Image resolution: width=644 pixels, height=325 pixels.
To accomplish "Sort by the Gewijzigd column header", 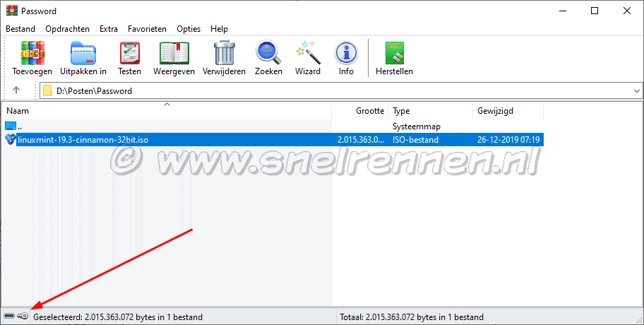I will tap(508, 110).
